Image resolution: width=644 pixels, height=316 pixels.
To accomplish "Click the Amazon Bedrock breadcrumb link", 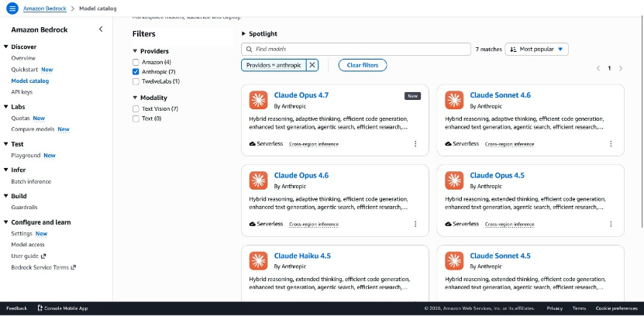I will [45, 9].
